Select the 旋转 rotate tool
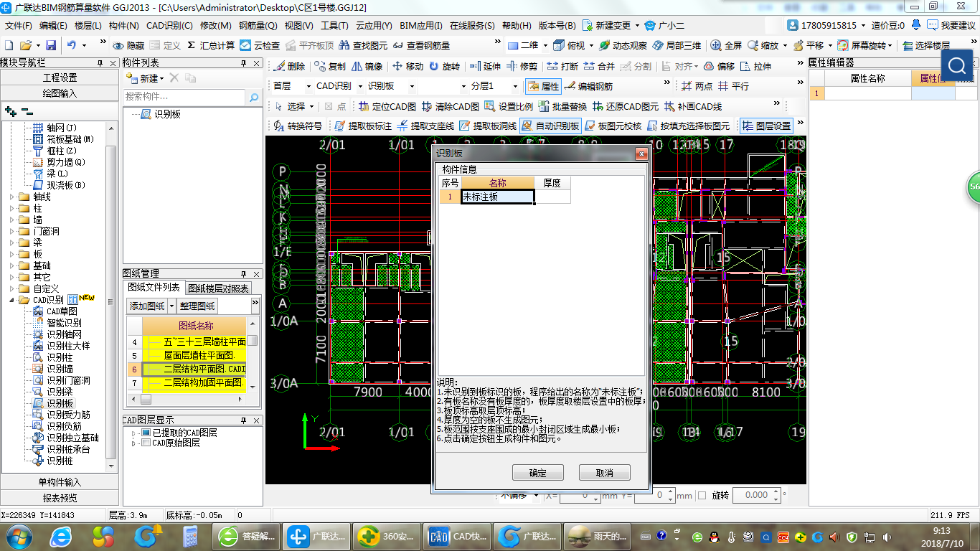The width and height of the screenshot is (980, 551). pos(444,66)
